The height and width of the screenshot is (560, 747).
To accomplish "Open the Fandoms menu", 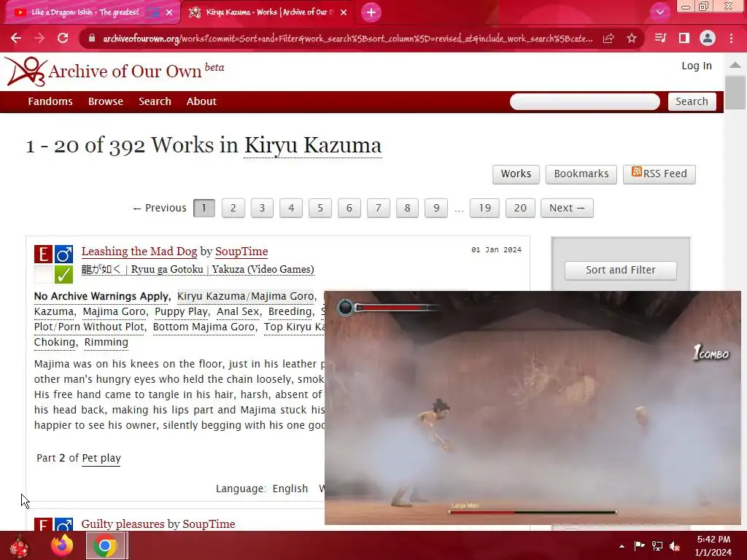I will point(50,101).
